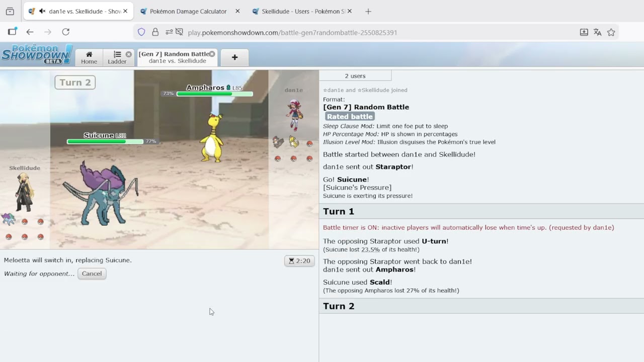
Task: Click Staraptor icon in dan1e's team
Action: (278, 142)
